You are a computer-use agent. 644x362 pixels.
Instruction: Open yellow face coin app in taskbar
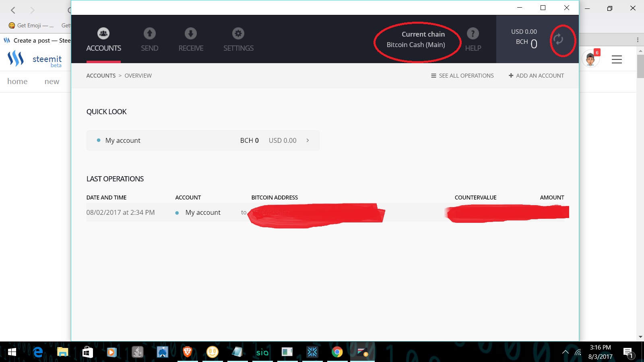(x=213, y=352)
